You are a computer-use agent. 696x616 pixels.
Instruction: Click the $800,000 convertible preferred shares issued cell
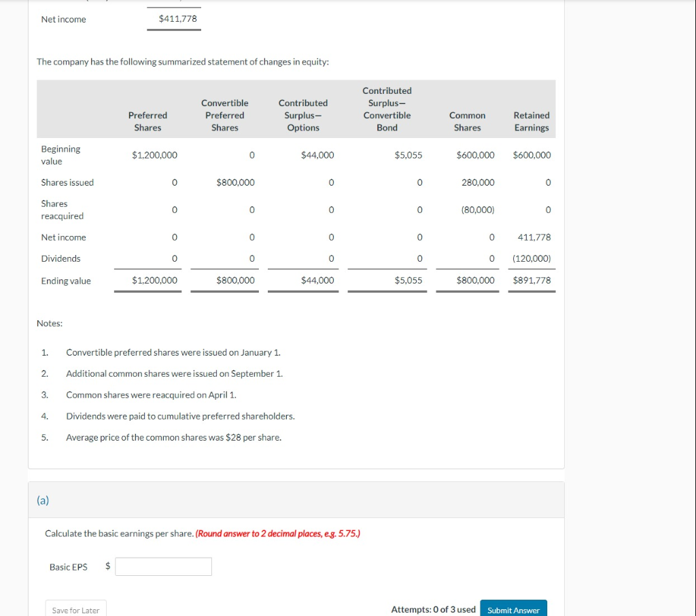click(235, 182)
